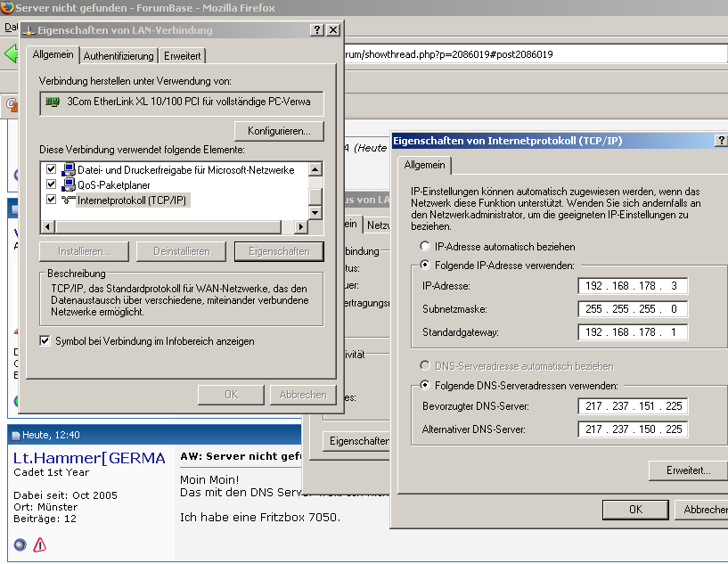The height and width of the screenshot is (564, 728).
Task: Click the 3Com EtherLink XL adapter name field
Action: point(182,103)
